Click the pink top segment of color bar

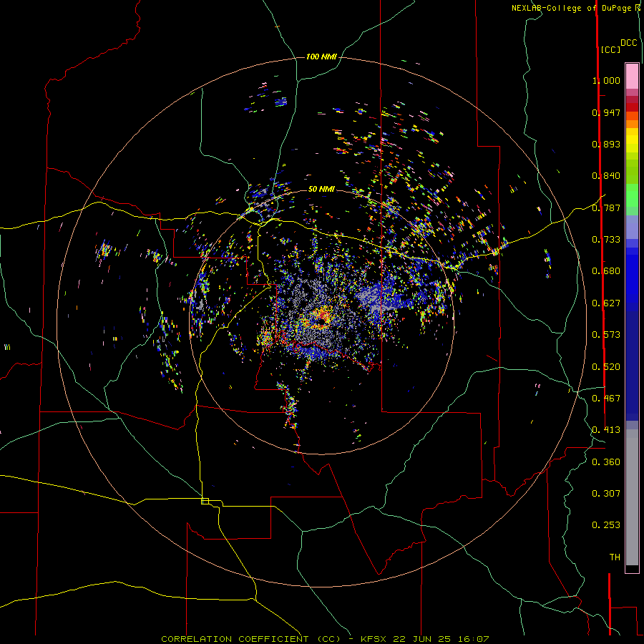[x=632, y=77]
